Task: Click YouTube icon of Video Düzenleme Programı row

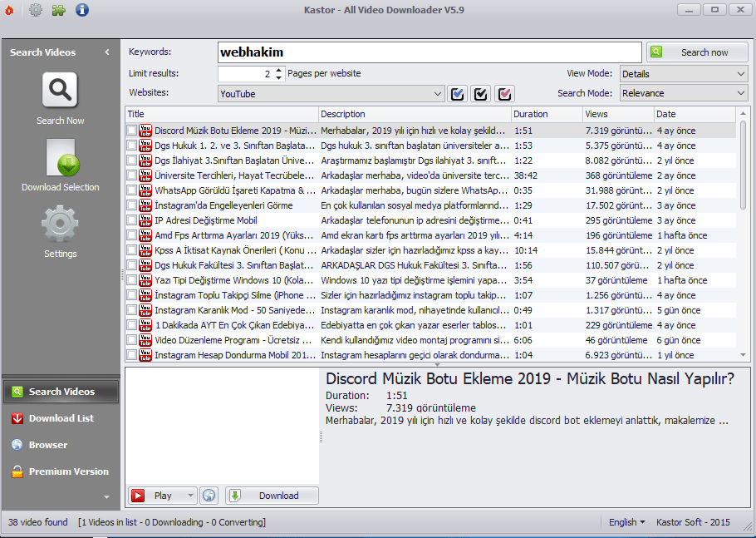Action: click(145, 340)
